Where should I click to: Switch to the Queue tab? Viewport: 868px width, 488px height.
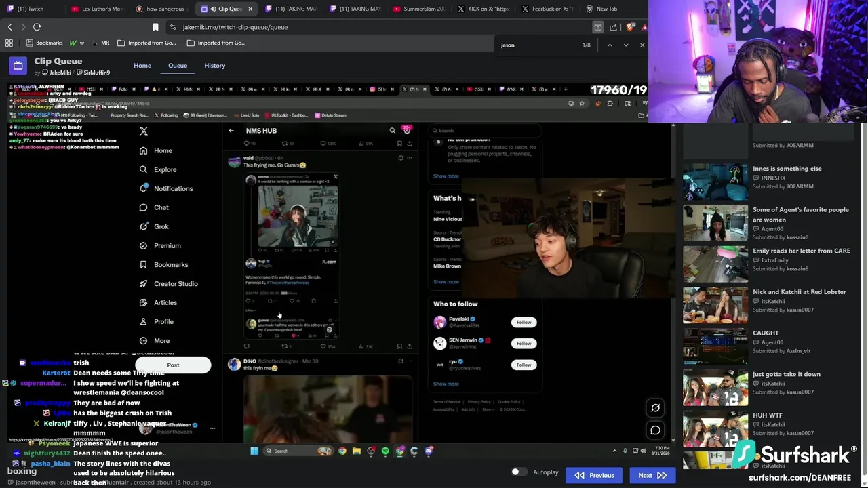(x=178, y=66)
